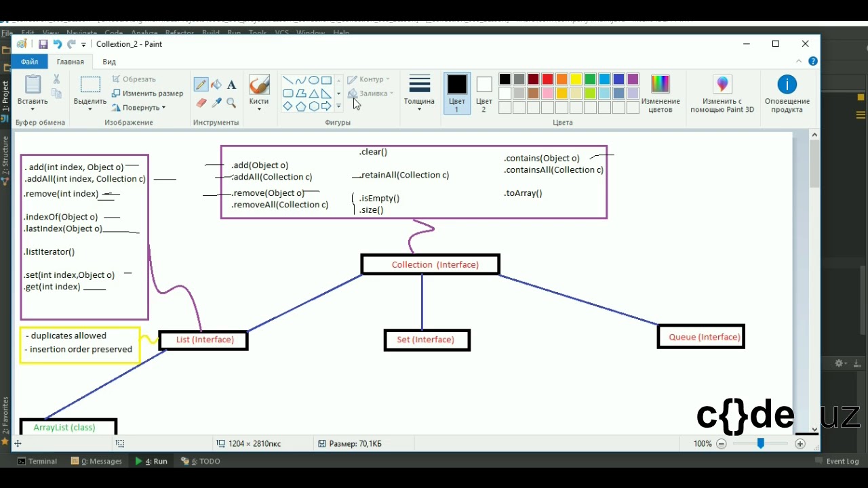Click the zoom in plus button
The width and height of the screenshot is (868, 488).
[x=800, y=444]
